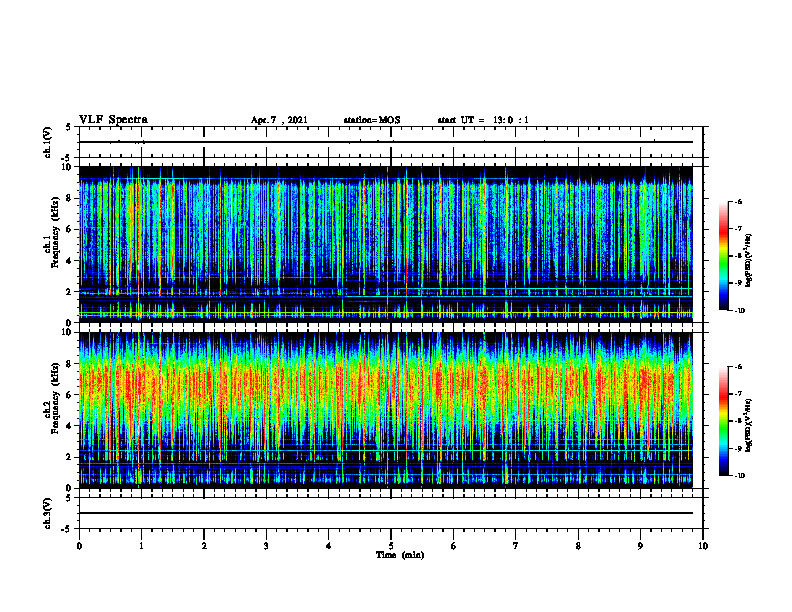Screen dimensions: 792x612
Task: Click the "3" tick on time axis
Action: pyautogui.click(x=266, y=546)
